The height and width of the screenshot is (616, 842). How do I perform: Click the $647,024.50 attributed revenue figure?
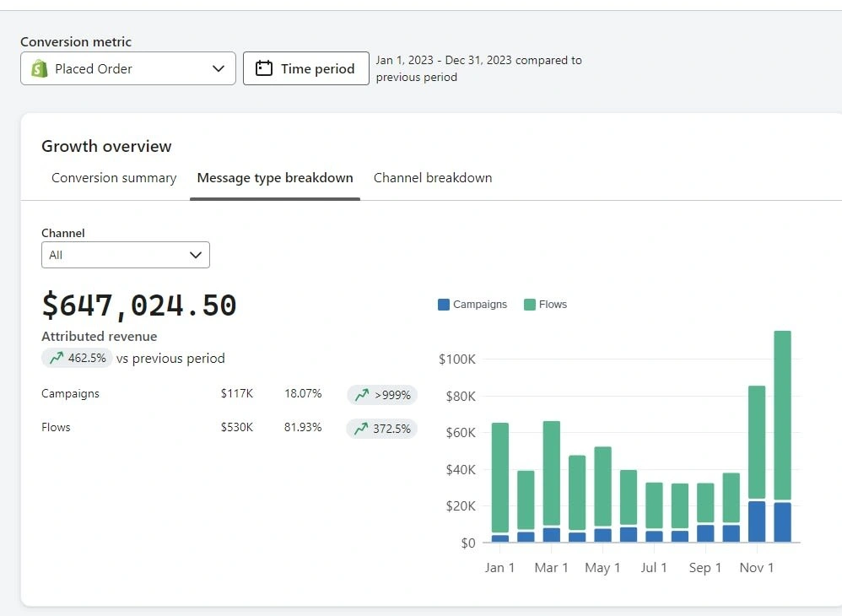(139, 305)
